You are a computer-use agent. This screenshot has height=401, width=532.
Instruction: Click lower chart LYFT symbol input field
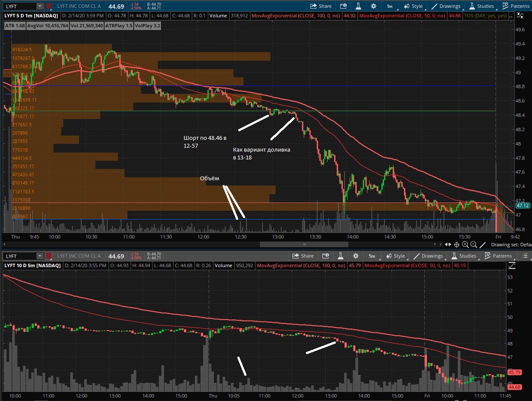tap(20, 256)
